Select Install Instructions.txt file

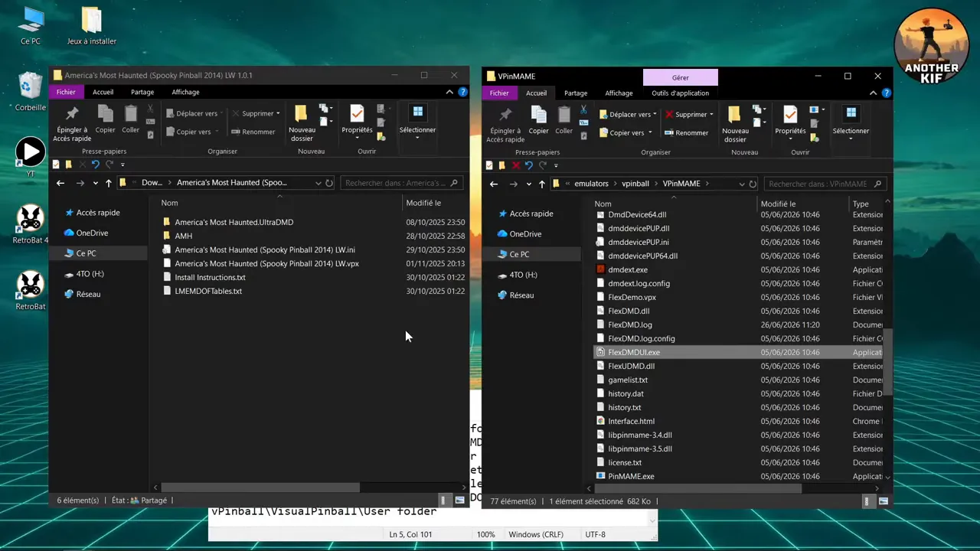point(210,277)
